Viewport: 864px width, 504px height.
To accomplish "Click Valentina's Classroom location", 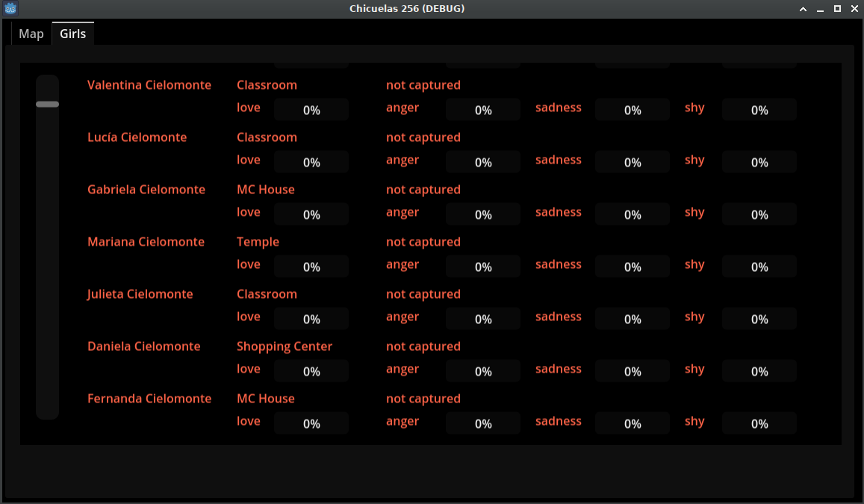I will tap(267, 85).
